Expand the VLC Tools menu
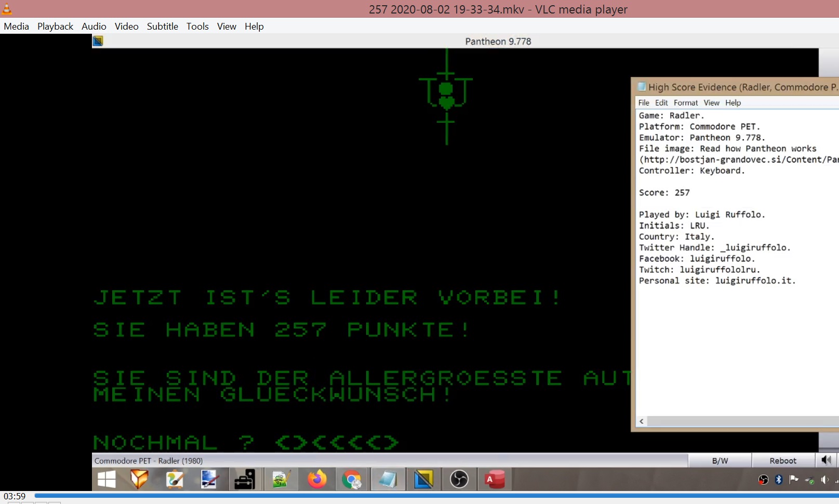This screenshot has width=839, height=504. point(197,26)
